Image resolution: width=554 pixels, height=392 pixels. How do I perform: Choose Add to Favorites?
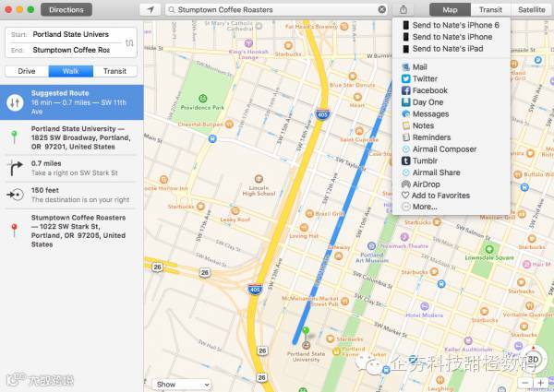click(x=452, y=196)
